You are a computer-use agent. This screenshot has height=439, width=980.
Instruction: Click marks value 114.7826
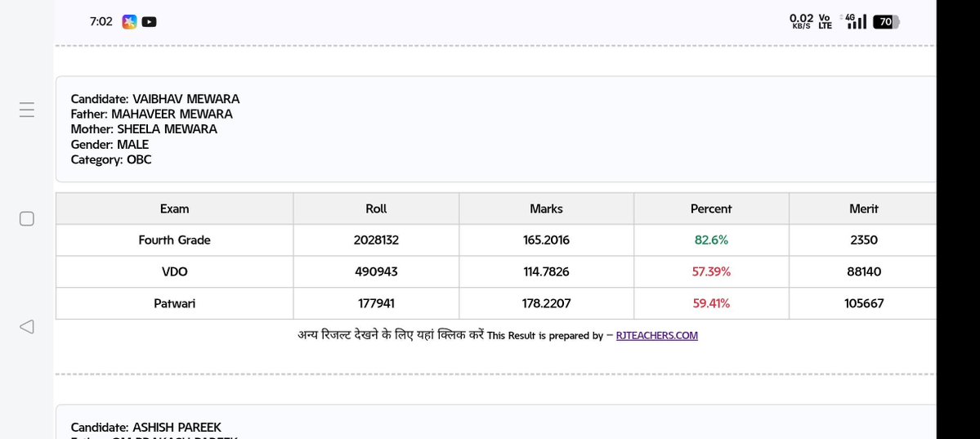(x=546, y=272)
